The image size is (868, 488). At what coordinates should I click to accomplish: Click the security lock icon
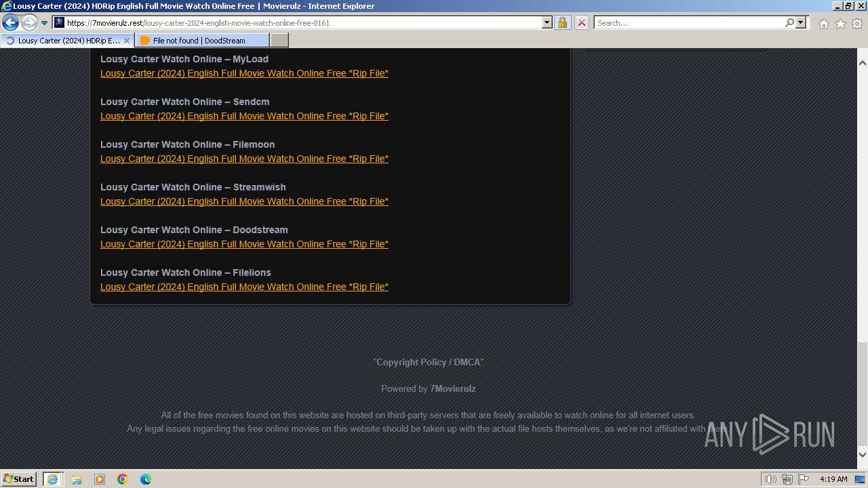coord(562,22)
